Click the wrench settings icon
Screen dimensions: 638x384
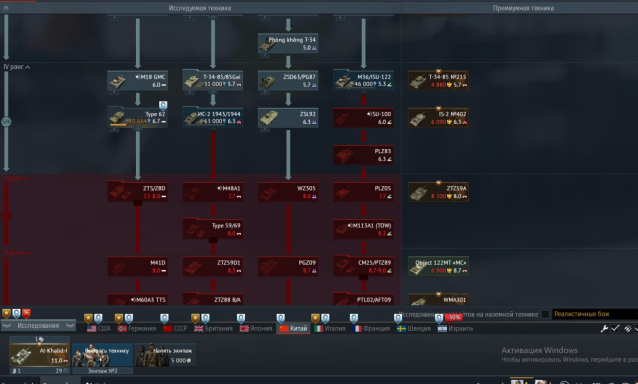pos(604,328)
